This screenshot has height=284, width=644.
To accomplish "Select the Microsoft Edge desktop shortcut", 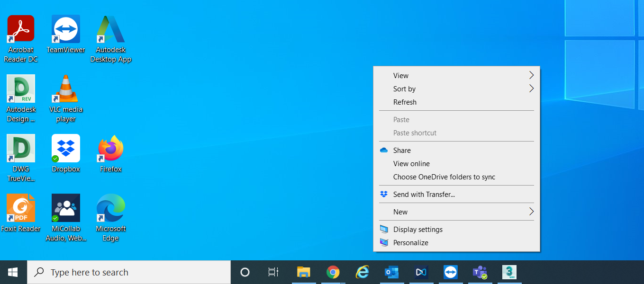I will click(x=110, y=218).
